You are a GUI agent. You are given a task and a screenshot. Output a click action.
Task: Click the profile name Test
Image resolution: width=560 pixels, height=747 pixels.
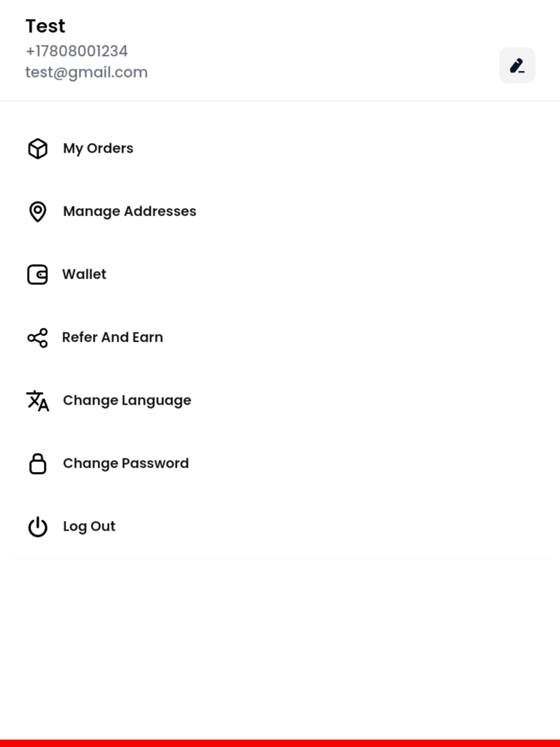pos(45,26)
